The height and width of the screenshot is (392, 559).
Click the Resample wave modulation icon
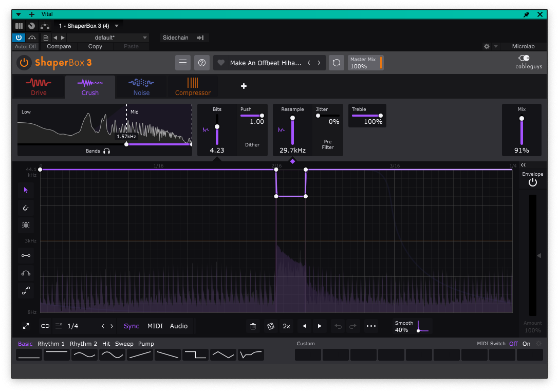(281, 129)
